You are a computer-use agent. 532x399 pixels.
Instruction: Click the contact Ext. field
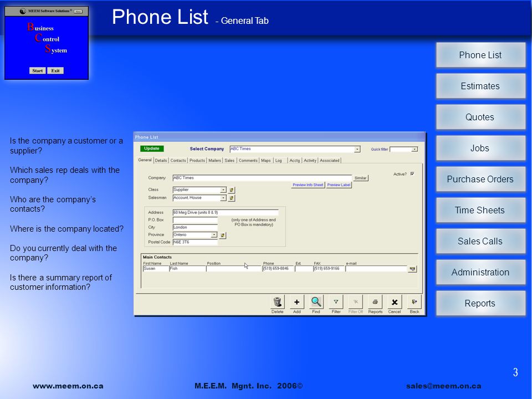(x=304, y=269)
